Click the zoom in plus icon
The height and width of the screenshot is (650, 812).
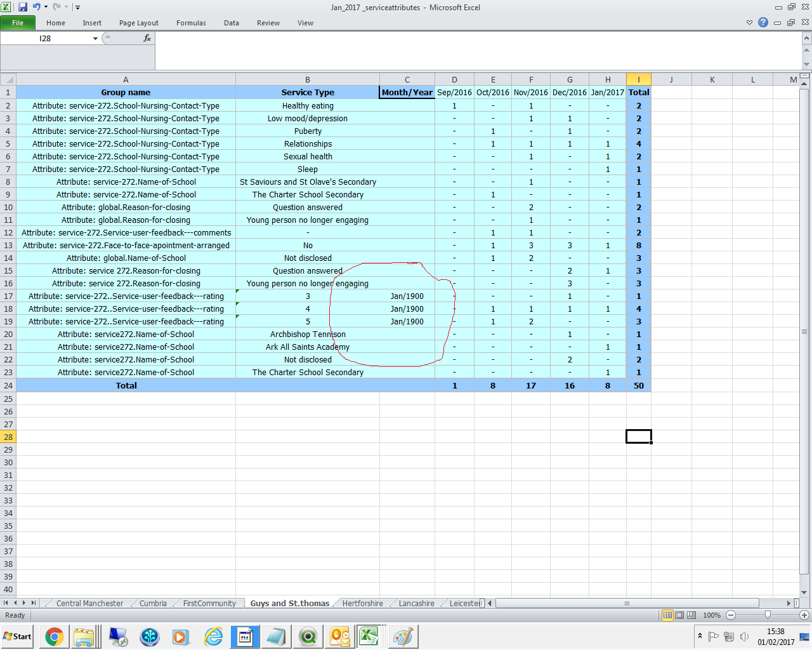[804, 615]
